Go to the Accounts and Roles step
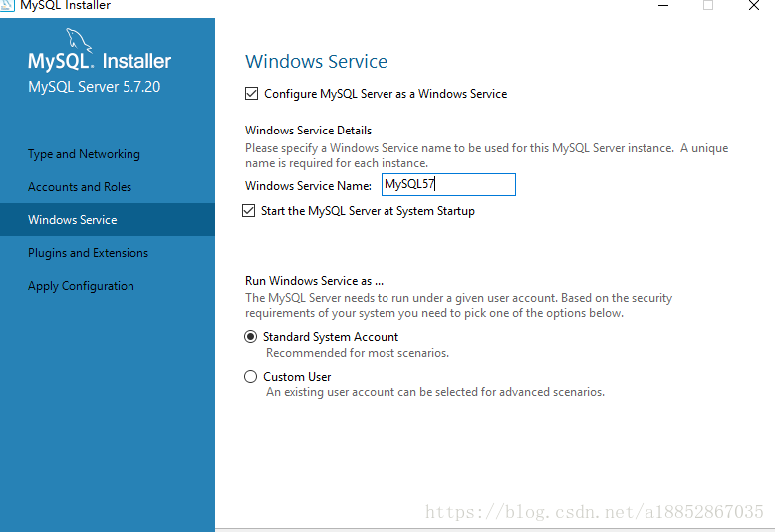Screen dimensions: 775x532 coord(80,187)
